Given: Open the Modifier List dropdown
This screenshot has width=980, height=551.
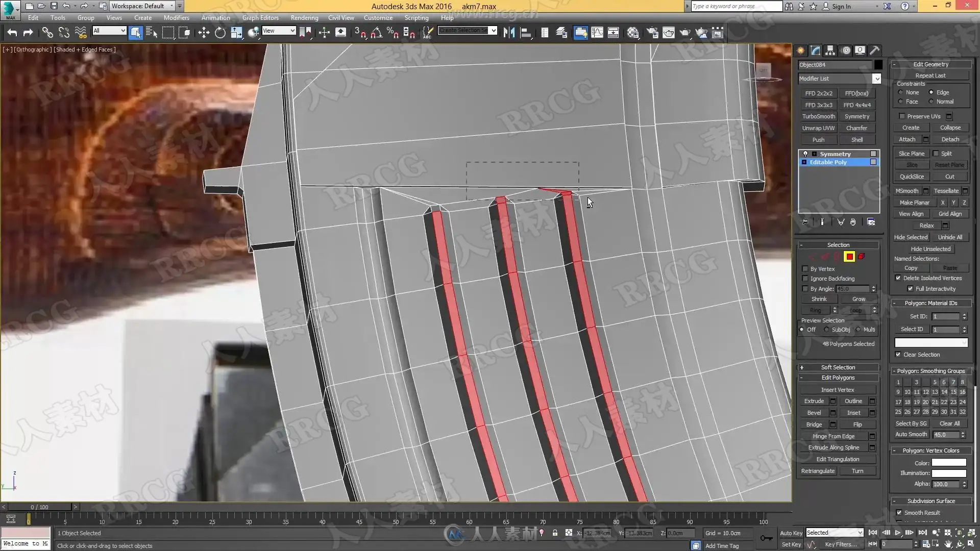Looking at the screenshot, I should coord(876,79).
